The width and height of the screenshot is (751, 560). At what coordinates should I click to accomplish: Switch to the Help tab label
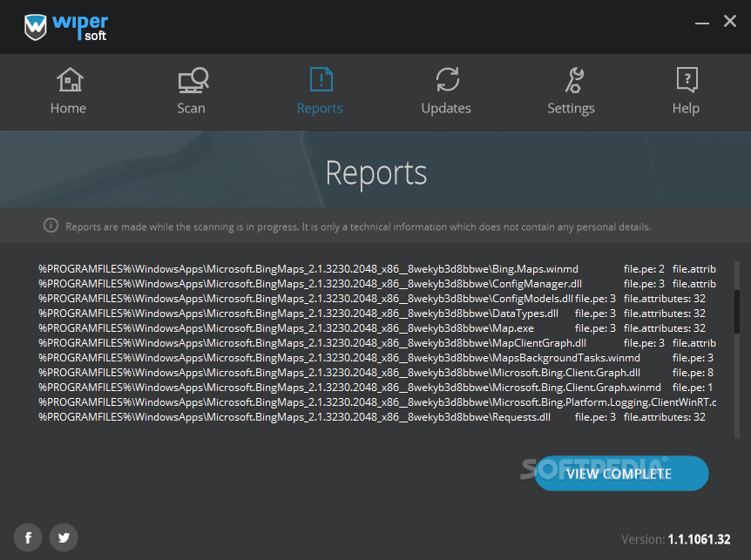pos(686,109)
